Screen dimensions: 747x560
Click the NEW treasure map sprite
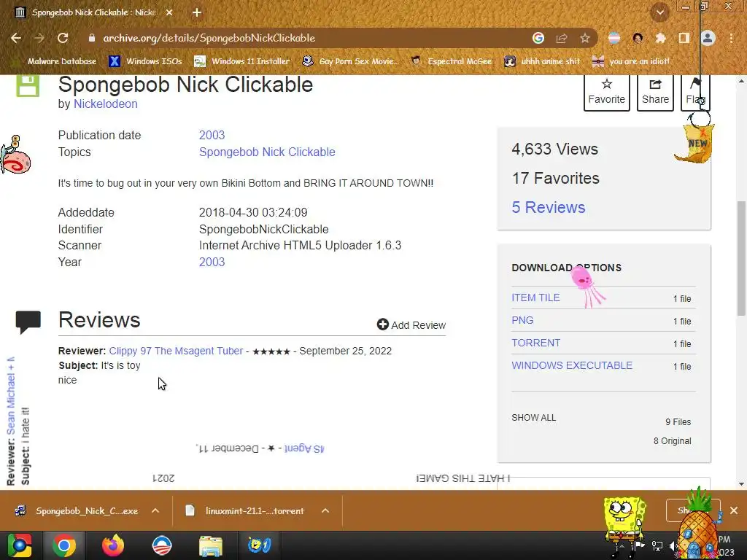pos(695,143)
